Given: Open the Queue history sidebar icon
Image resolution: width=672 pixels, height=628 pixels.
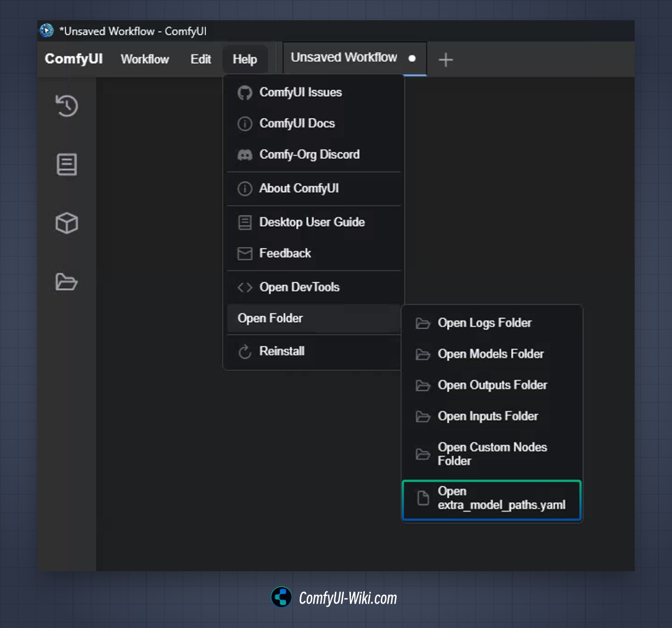Looking at the screenshot, I should tap(67, 106).
